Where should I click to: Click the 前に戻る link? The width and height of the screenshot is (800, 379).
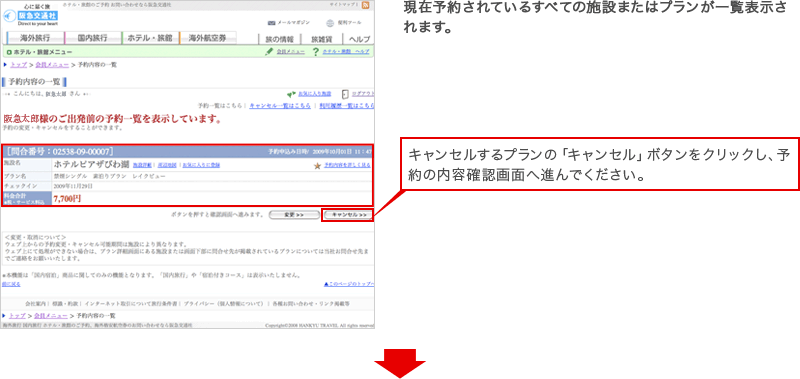coord(11,284)
